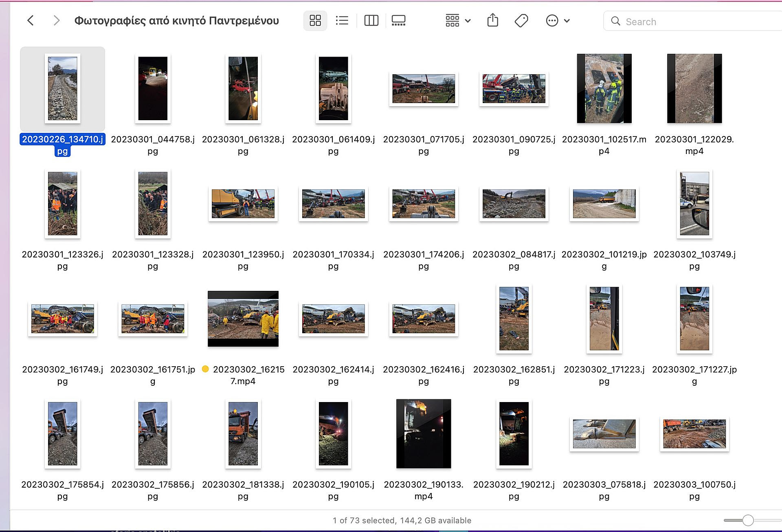Click the magnifying glass search icon

615,21
